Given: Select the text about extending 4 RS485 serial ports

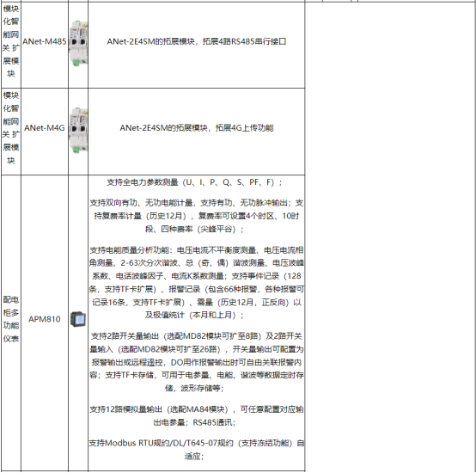Looking at the screenshot, I should coord(197,41).
